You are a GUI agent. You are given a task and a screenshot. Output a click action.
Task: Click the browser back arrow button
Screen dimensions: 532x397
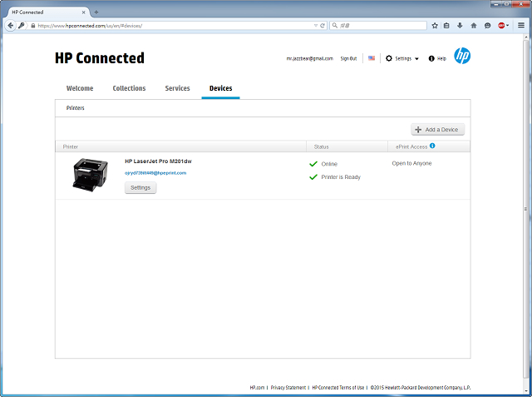click(10, 26)
